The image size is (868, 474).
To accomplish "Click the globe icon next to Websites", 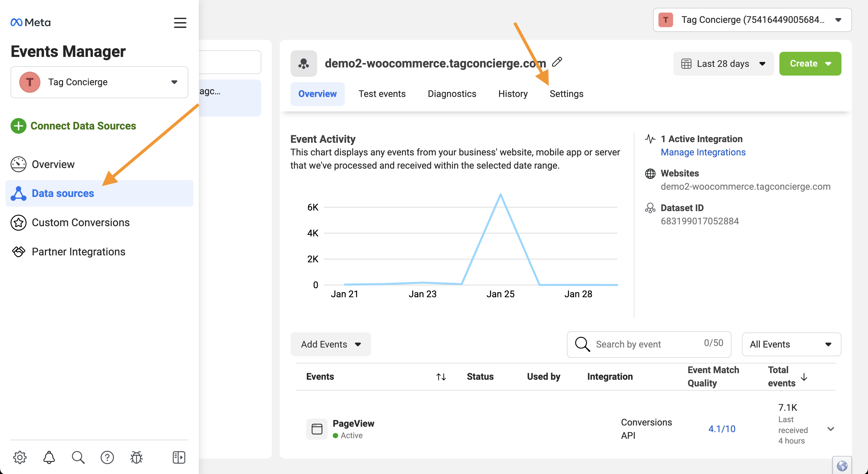I will [x=650, y=173].
